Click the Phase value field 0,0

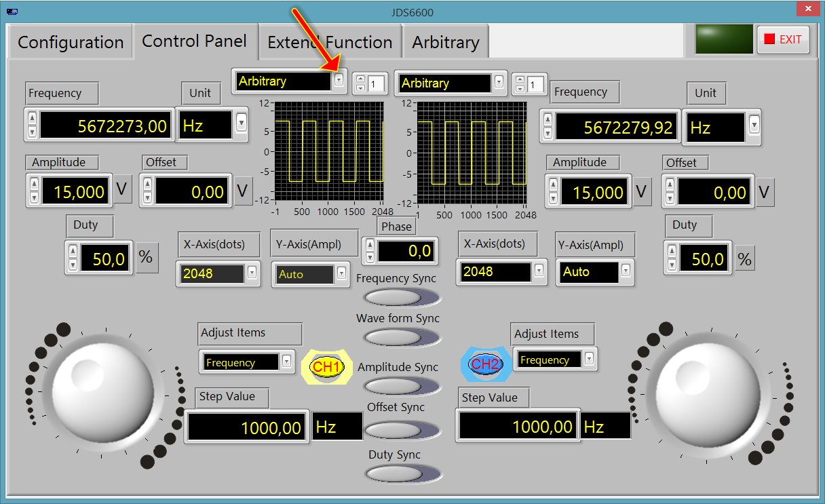pyautogui.click(x=405, y=251)
